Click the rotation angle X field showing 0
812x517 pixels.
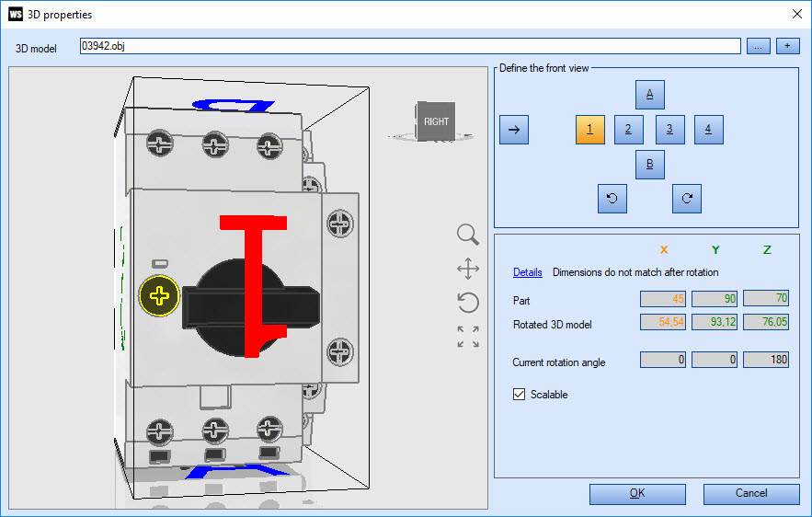(x=663, y=360)
